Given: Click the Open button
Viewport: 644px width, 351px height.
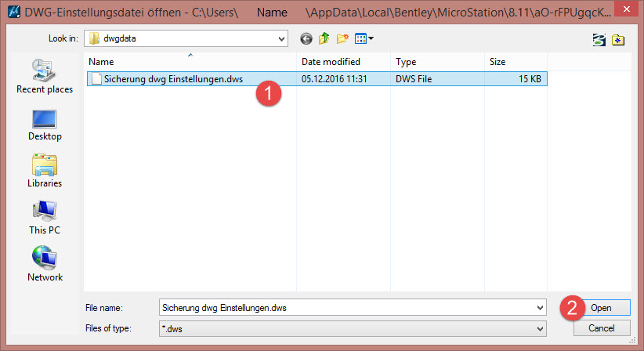Looking at the screenshot, I should coord(601,307).
